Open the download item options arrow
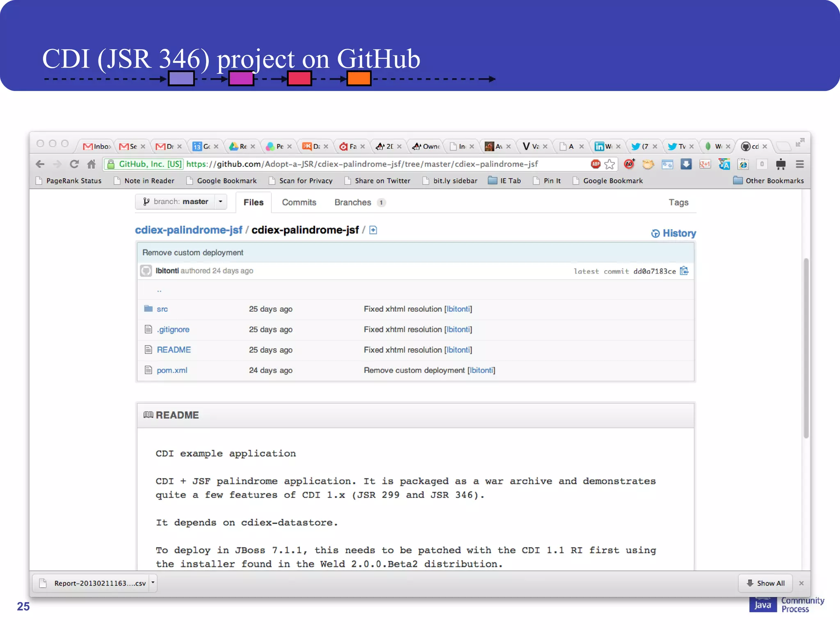Viewport: 840px width, 630px height. (x=153, y=582)
